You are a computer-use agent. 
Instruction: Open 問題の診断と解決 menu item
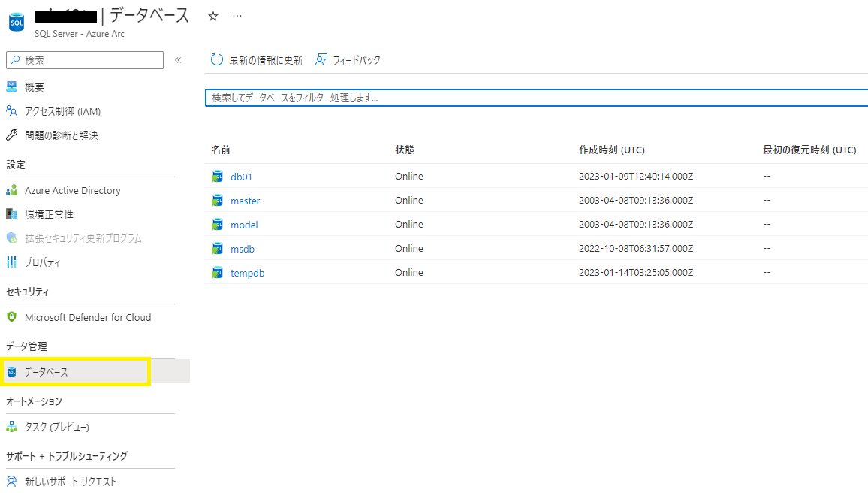point(62,135)
